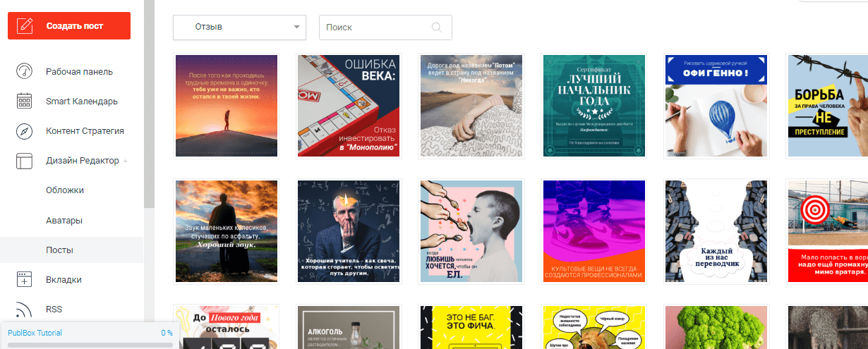Click the tutorial progress bar
This screenshot has height=349, width=868.
90,345
